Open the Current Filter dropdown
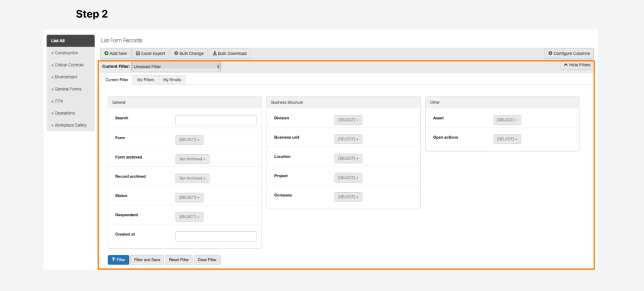The width and height of the screenshot is (644, 291). 176,66
